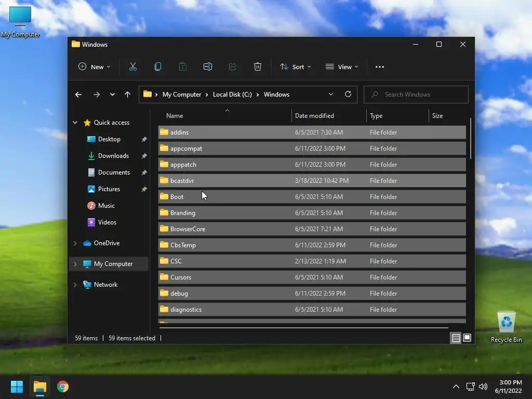Launch Chrome from the taskbar
Image resolution: width=532 pixels, height=399 pixels.
click(x=63, y=387)
